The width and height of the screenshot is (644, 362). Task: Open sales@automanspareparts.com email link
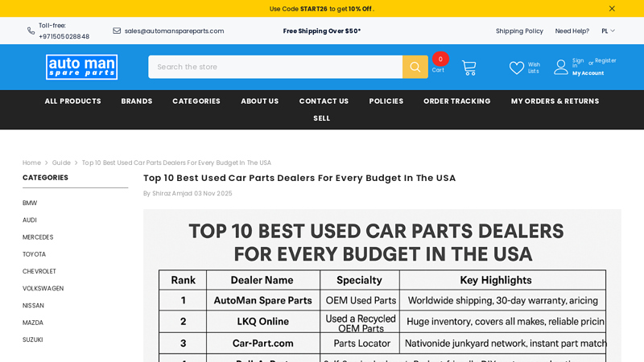(174, 31)
